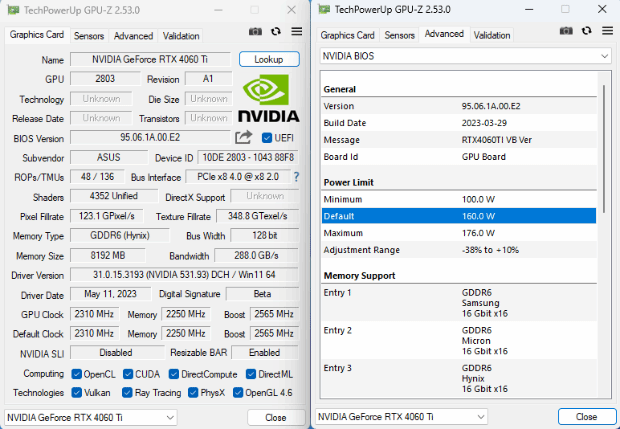Open the NVIDIA BIOS dropdown

pos(465,56)
